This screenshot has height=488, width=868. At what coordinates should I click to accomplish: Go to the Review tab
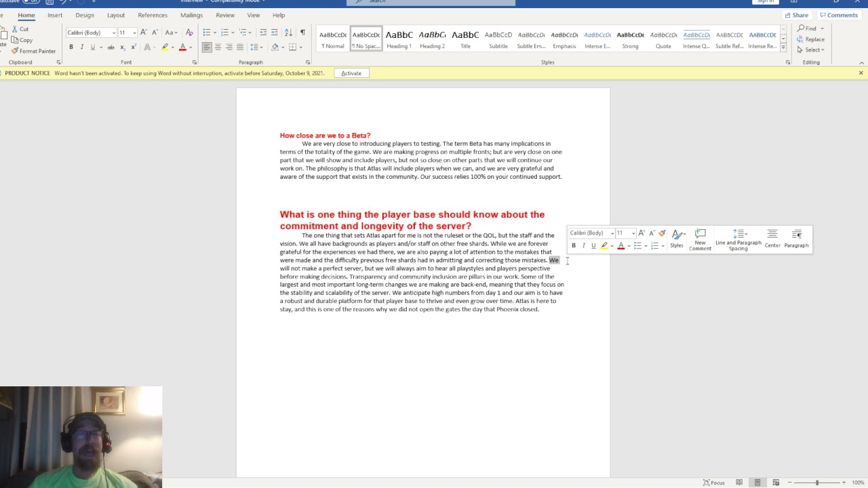(x=225, y=15)
